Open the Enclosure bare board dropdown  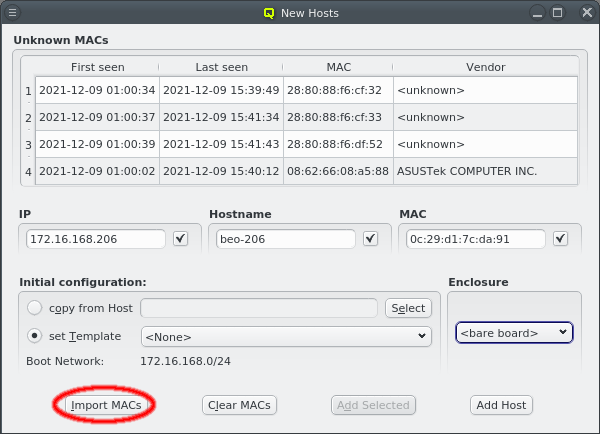click(514, 333)
